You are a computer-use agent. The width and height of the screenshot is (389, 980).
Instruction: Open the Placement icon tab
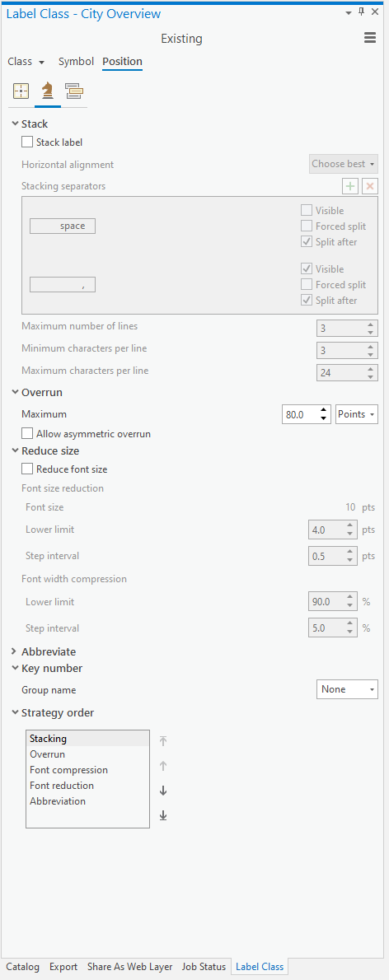click(x=21, y=91)
